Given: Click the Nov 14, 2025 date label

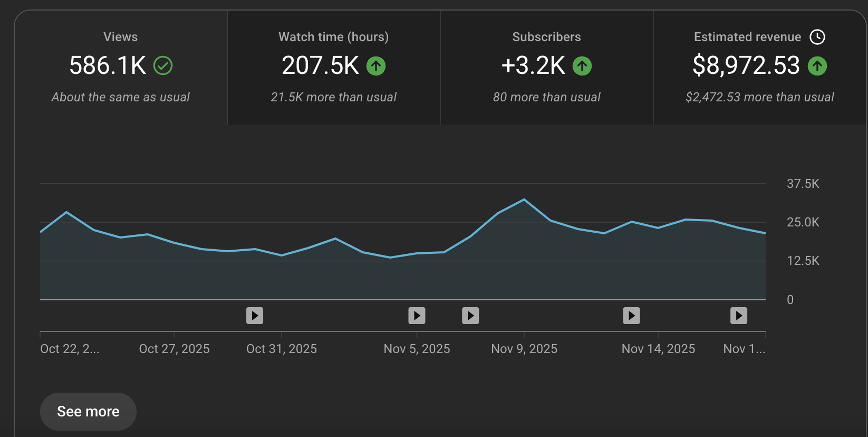Looking at the screenshot, I should [x=658, y=349].
